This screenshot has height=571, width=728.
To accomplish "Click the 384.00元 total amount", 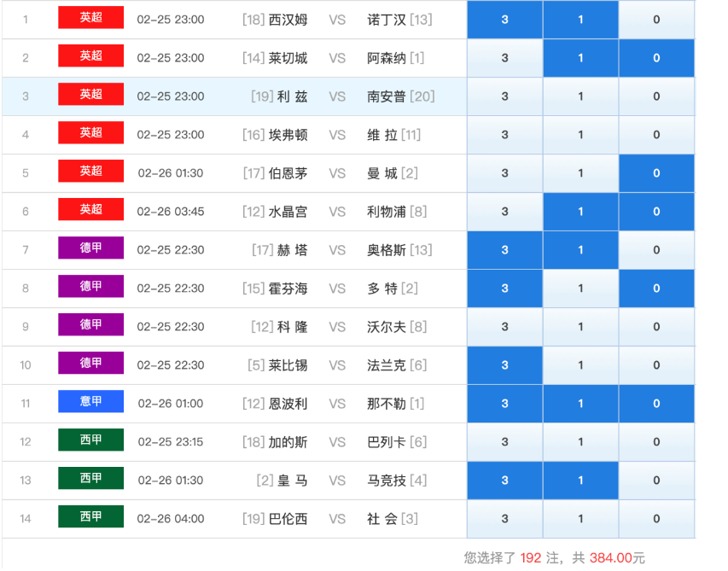I will tap(617, 558).
